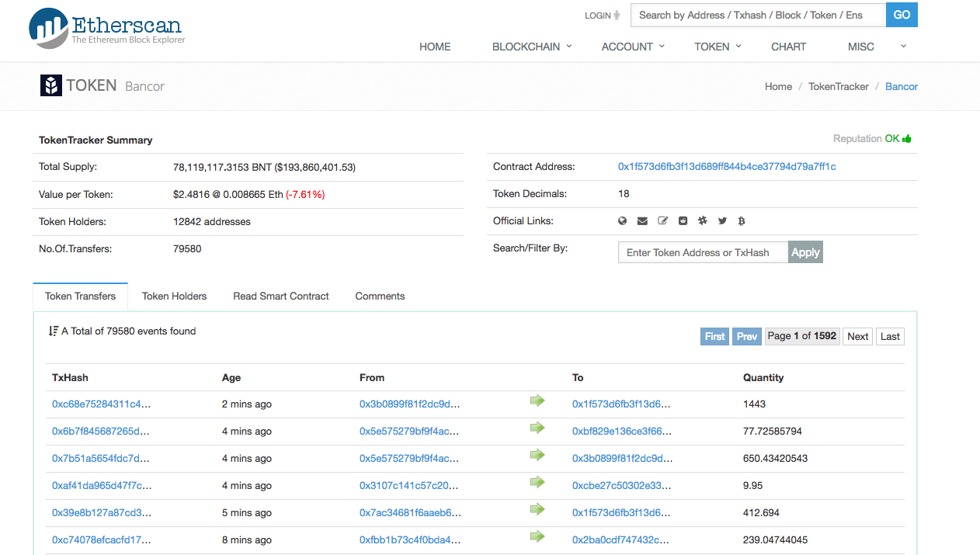Click green arrow in 77.72585794 row

click(537, 428)
